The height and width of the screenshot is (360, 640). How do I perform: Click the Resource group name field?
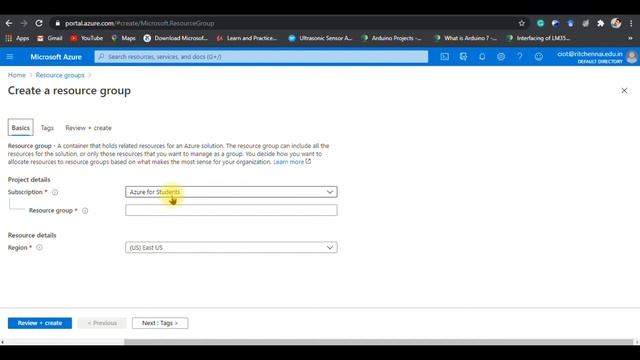(x=231, y=210)
